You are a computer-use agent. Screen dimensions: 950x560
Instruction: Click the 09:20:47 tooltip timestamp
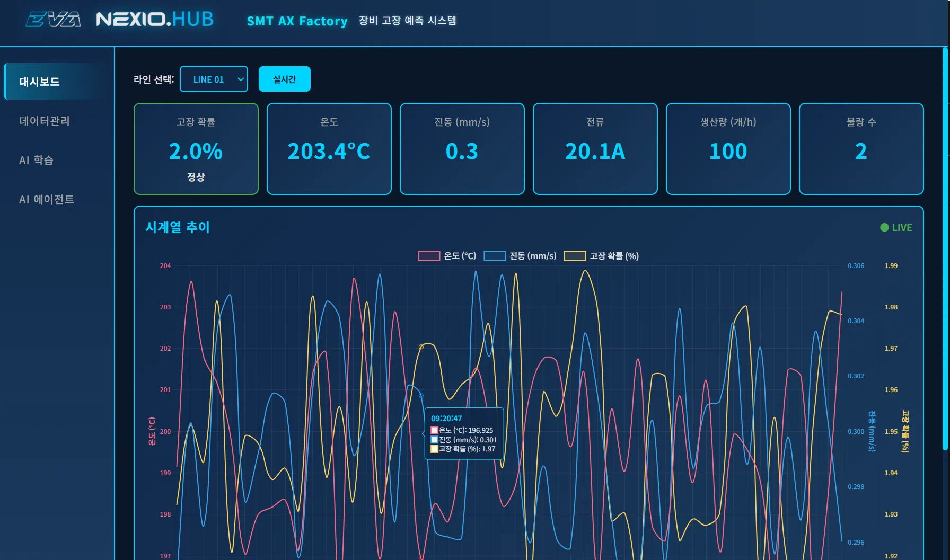click(446, 419)
